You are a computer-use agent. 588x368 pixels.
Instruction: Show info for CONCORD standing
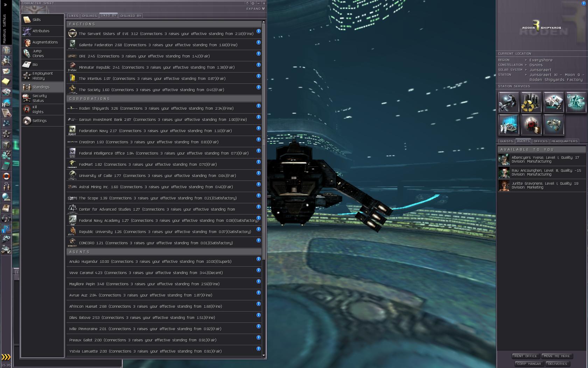pos(258,240)
